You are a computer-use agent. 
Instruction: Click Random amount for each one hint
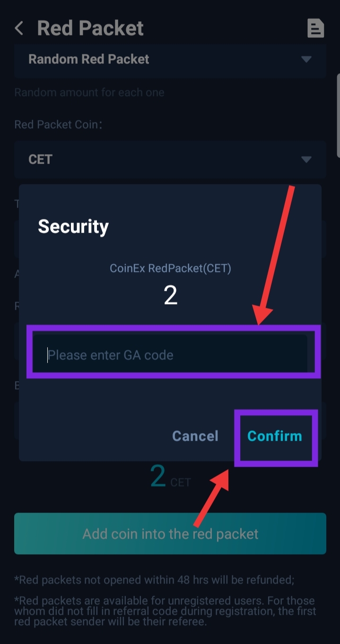[89, 92]
